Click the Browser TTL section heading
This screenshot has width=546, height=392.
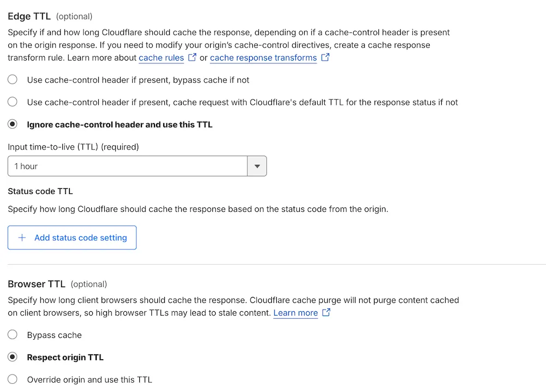coord(37,284)
